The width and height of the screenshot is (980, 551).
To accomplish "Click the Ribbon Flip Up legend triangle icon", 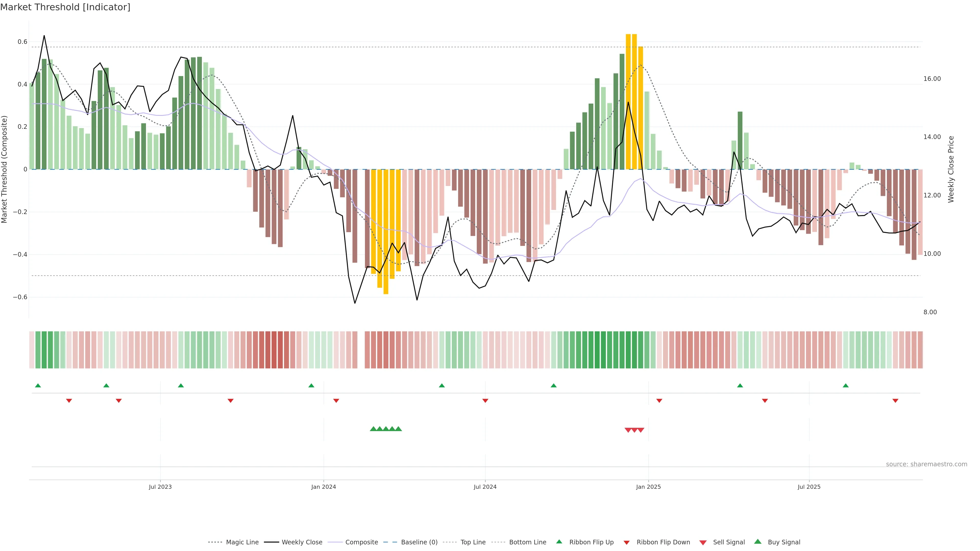I will click(x=559, y=542).
